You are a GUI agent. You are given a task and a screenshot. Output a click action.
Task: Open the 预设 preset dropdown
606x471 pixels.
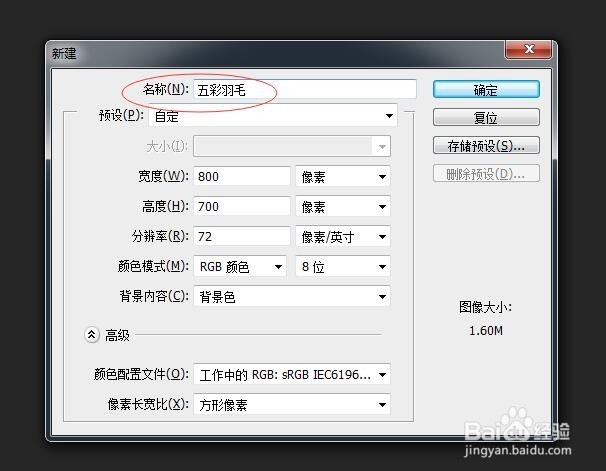[x=273, y=116]
